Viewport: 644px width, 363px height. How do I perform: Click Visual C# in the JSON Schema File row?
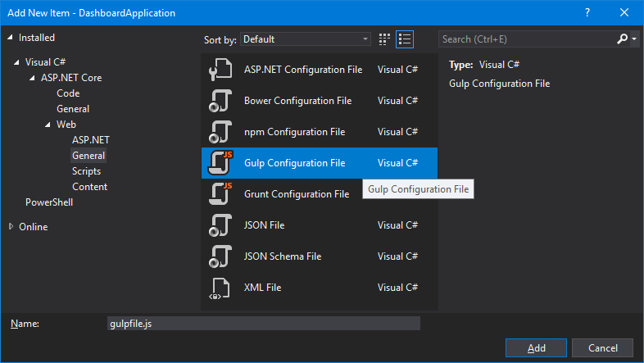tap(397, 256)
